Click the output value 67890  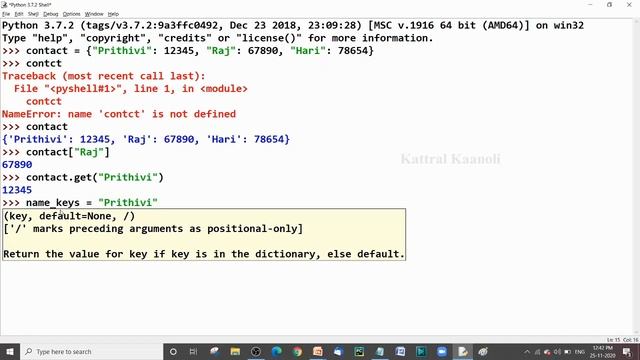point(17,164)
